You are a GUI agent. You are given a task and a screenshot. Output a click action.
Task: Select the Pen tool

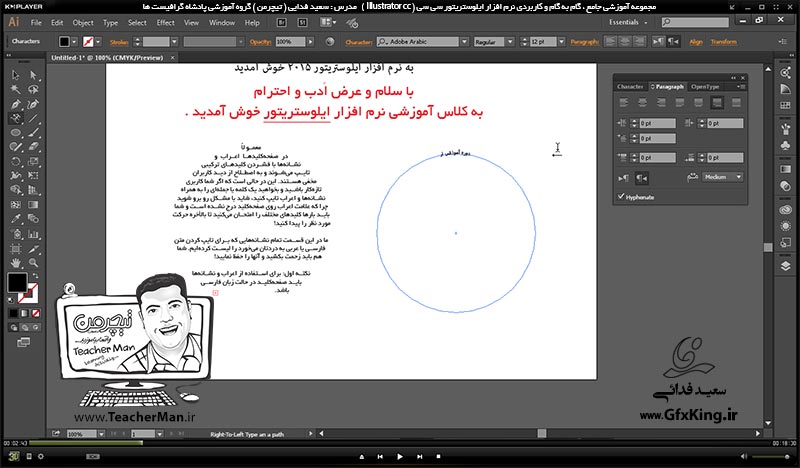[x=16, y=104]
